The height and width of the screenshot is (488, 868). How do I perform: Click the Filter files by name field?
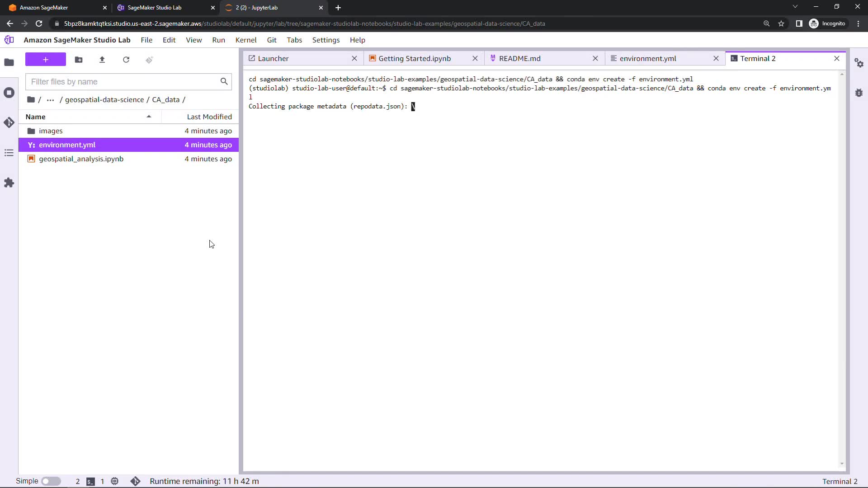click(123, 82)
